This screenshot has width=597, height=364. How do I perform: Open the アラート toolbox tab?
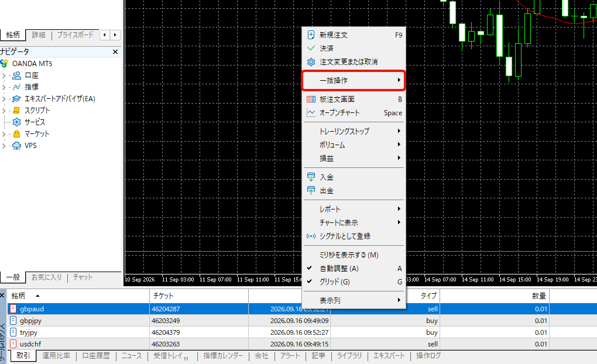pyautogui.click(x=290, y=356)
